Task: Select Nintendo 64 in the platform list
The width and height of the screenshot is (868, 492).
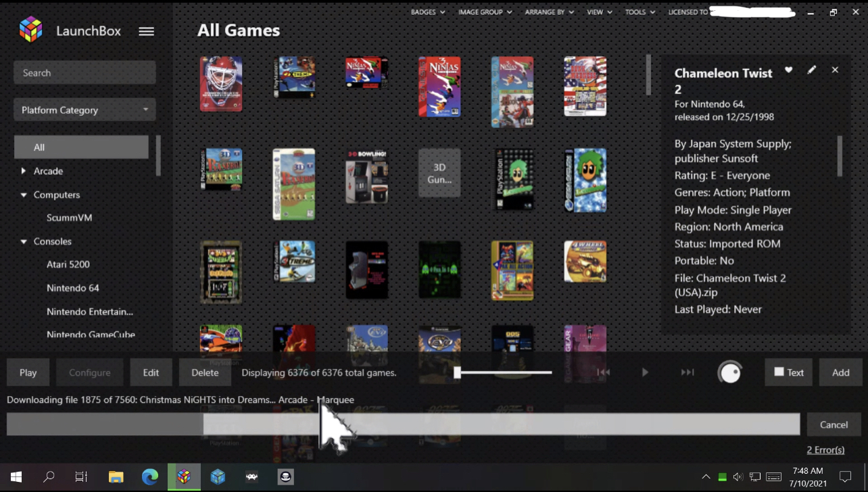Action: pyautogui.click(x=73, y=288)
